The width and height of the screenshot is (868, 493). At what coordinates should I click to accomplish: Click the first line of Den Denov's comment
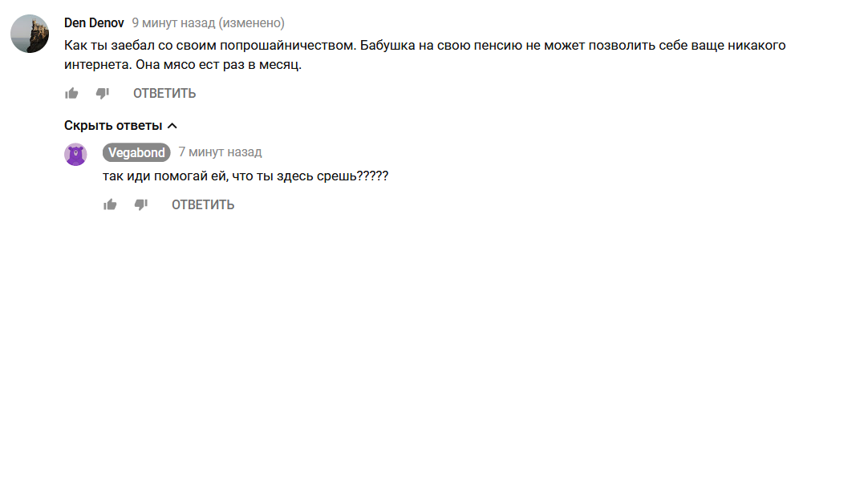[x=424, y=46]
